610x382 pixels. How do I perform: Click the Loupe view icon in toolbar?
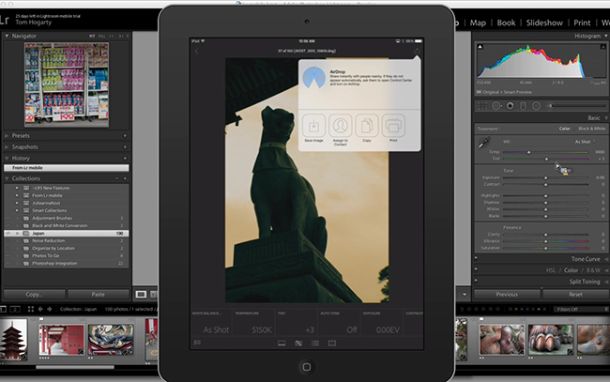pos(141,294)
